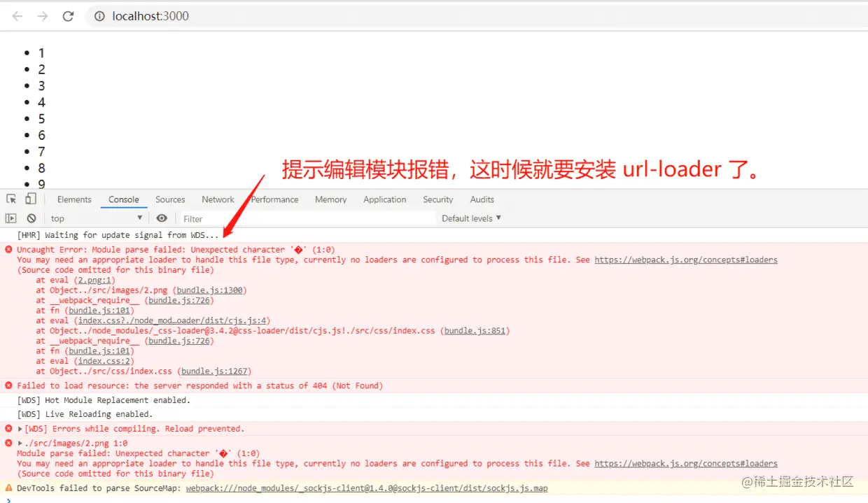This screenshot has height=503, width=868.
Task: Open the 'top' JavaScript context dropdown
Action: tap(97, 218)
